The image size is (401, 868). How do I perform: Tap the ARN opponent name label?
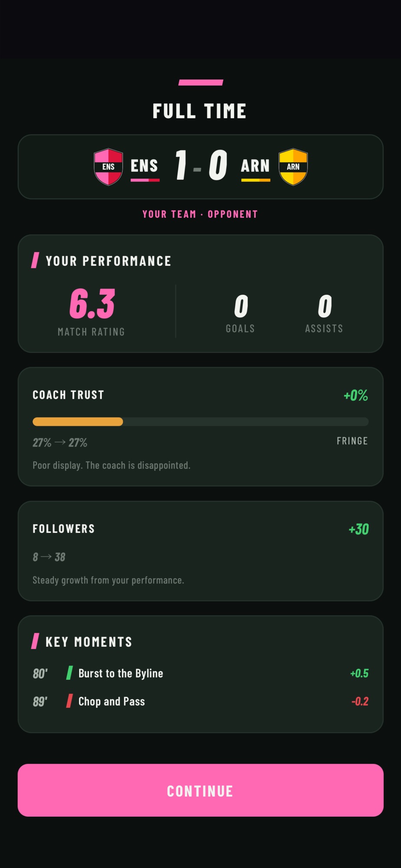pos(255,166)
